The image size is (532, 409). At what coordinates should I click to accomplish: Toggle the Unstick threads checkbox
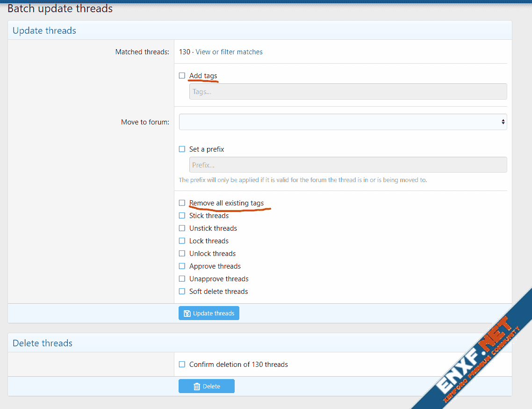pyautogui.click(x=182, y=228)
